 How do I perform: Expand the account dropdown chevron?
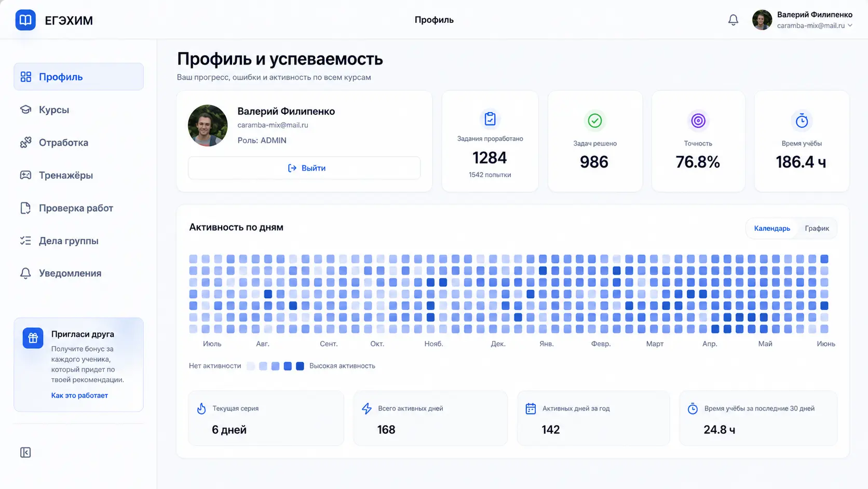pyautogui.click(x=850, y=25)
